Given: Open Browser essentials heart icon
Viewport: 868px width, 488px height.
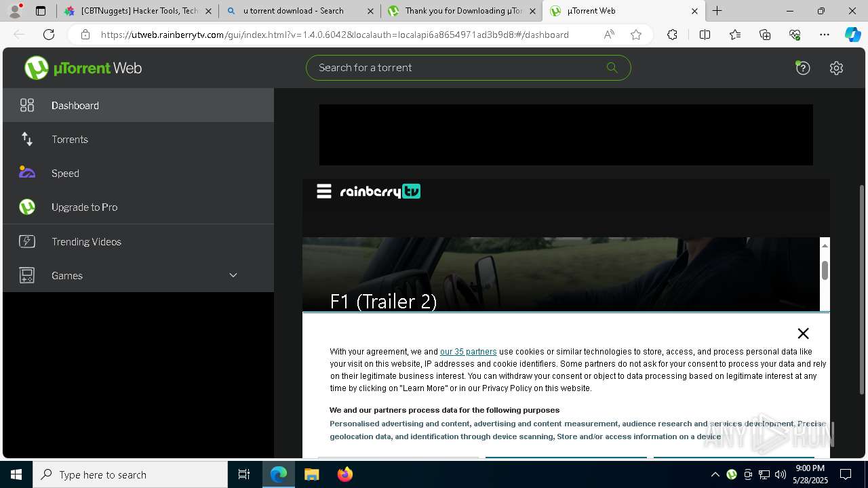Looking at the screenshot, I should tap(795, 35).
